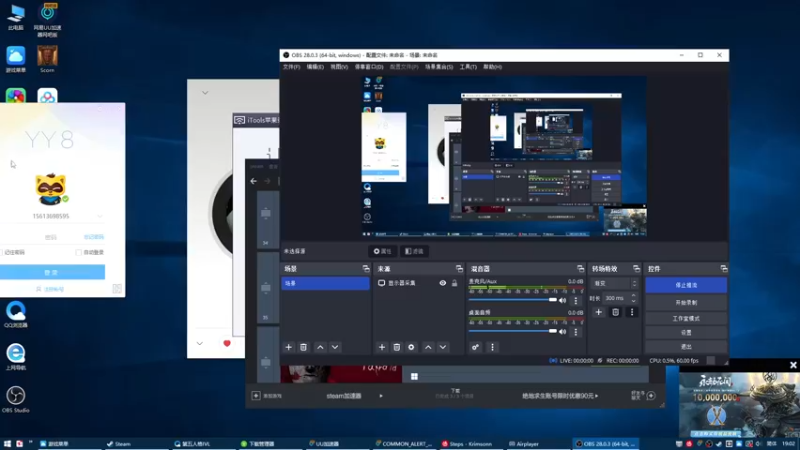Close the game advertisement popup
800x450 pixels.
point(793,365)
